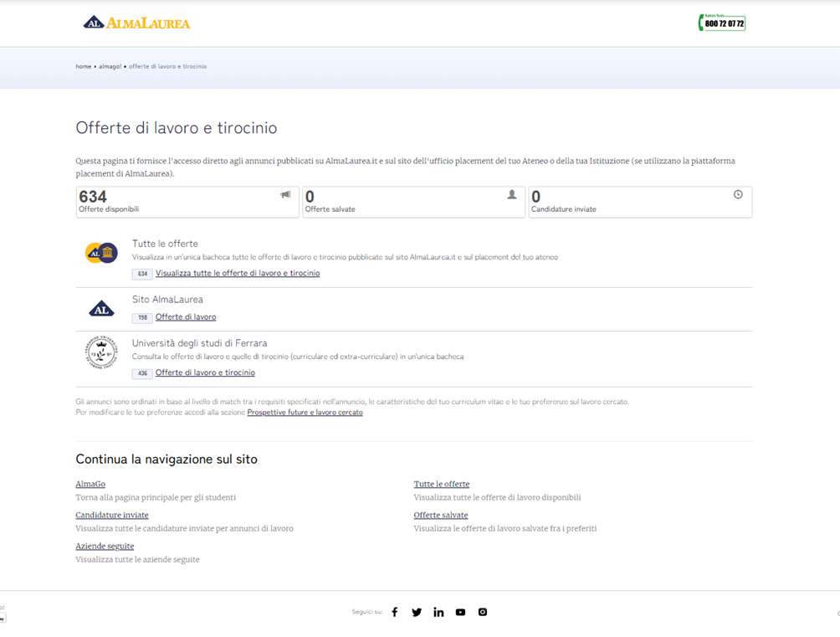The width and height of the screenshot is (840, 637).
Task: Click the 'Questa pagina ti fornisce' intro paragraph
Action: (x=406, y=167)
